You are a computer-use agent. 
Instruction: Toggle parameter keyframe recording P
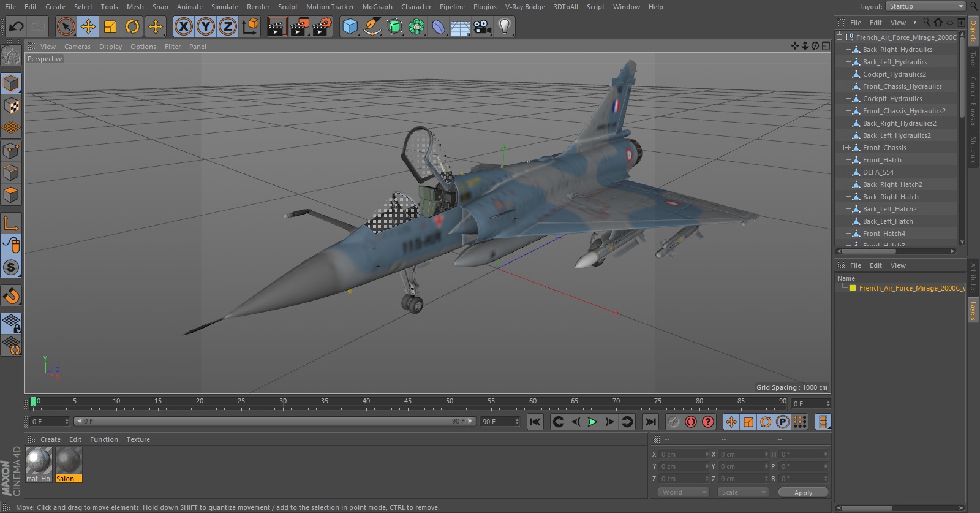coord(783,422)
